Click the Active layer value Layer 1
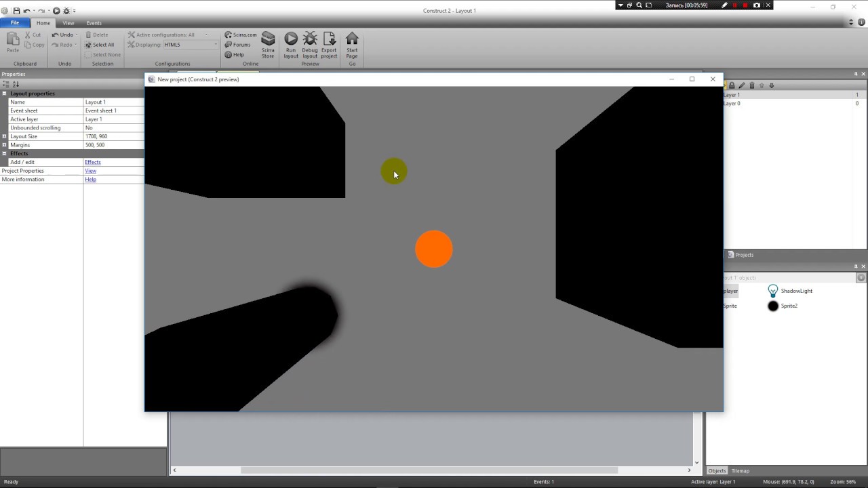The image size is (868, 488). (x=114, y=119)
